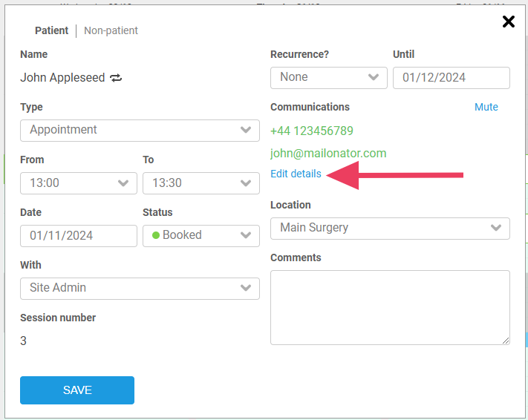Select the Patient tab

point(51,30)
